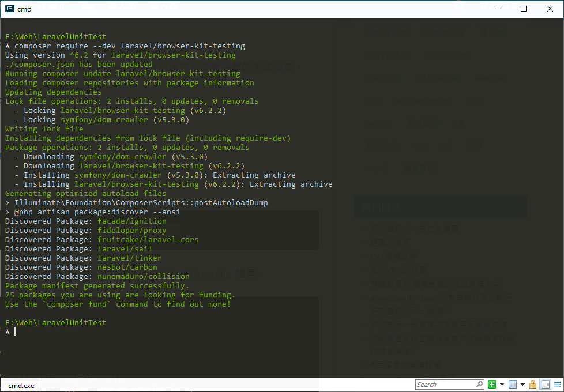
Task: Expand dropdown arrow beside console number icon
Action: 522,385
